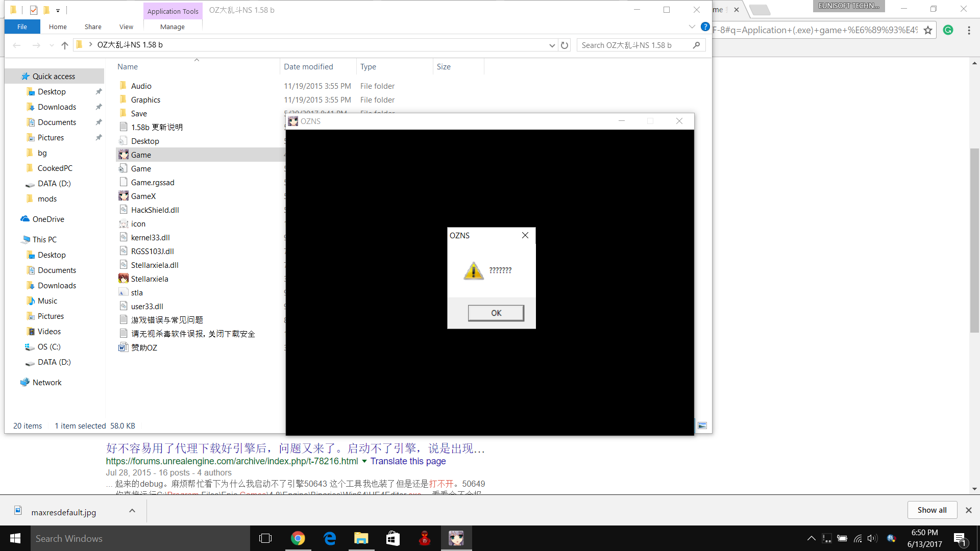Open Translate this page link in Chrome
This screenshot has width=980, height=551.
(408, 461)
